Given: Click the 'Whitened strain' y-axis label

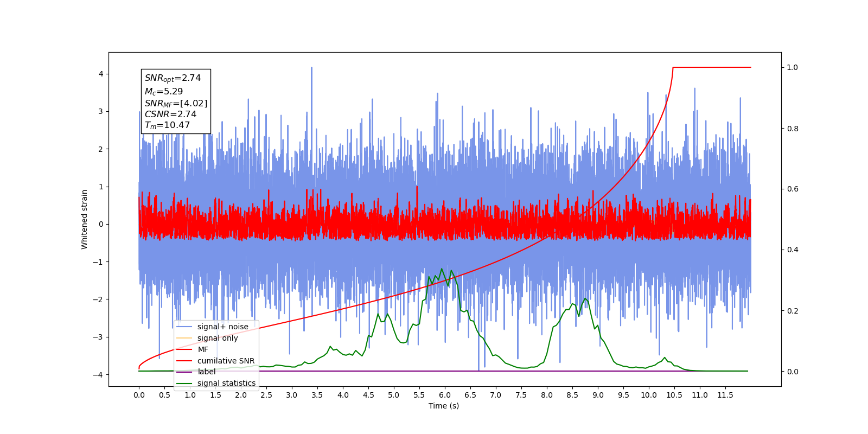Looking at the screenshot, I should 85,219.
